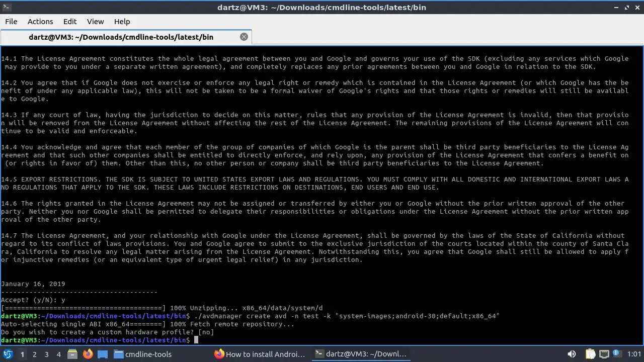Viewport: 644px width, 362px height.
Task: Open the Lubuntu start menu bird icon
Action: tap(8, 354)
